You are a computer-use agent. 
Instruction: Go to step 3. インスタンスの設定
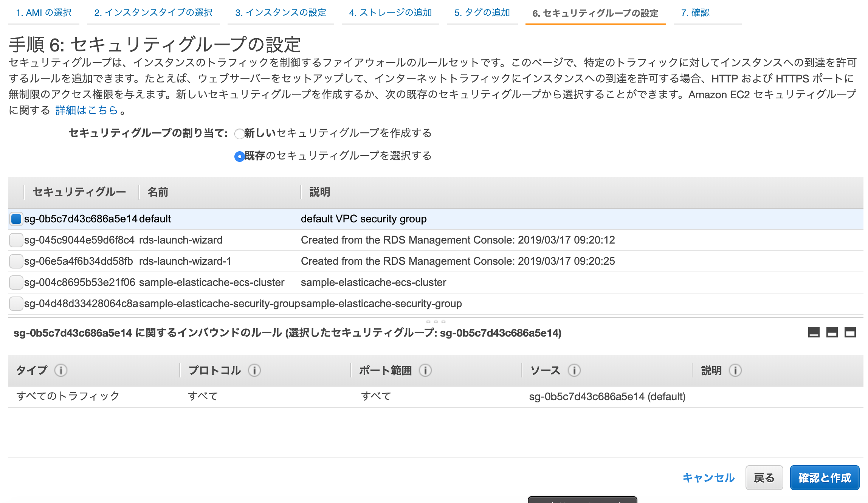coord(281,13)
